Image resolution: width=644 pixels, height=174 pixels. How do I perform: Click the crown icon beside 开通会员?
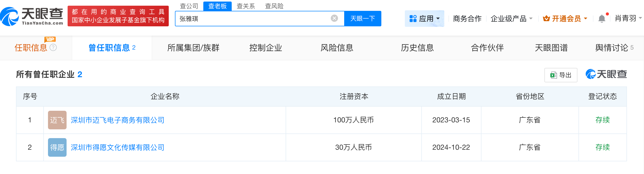[x=546, y=18]
